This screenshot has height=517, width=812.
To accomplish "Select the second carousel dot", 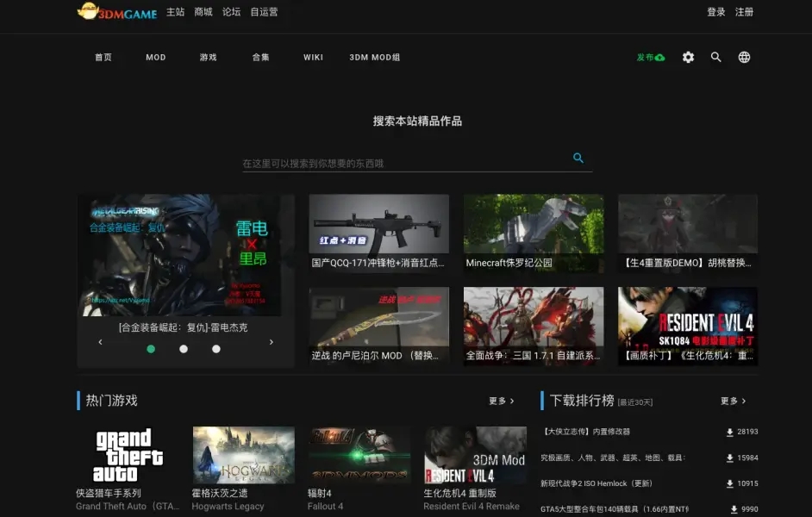I will 184,349.
